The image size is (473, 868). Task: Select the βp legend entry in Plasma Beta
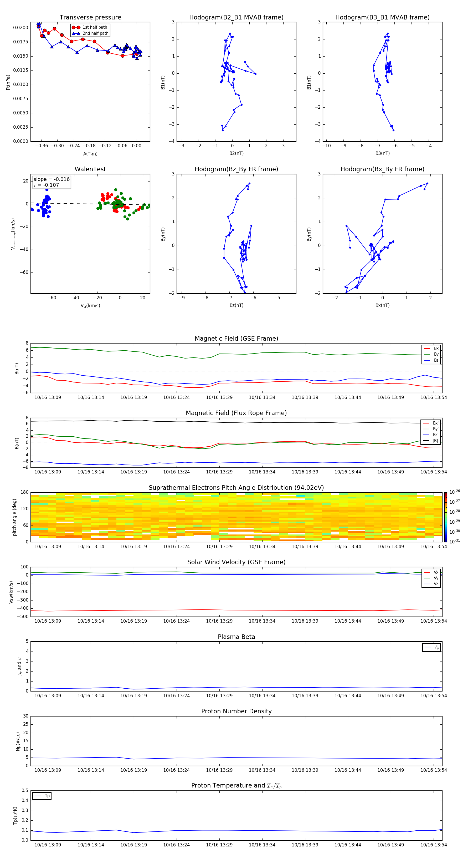[x=431, y=647]
